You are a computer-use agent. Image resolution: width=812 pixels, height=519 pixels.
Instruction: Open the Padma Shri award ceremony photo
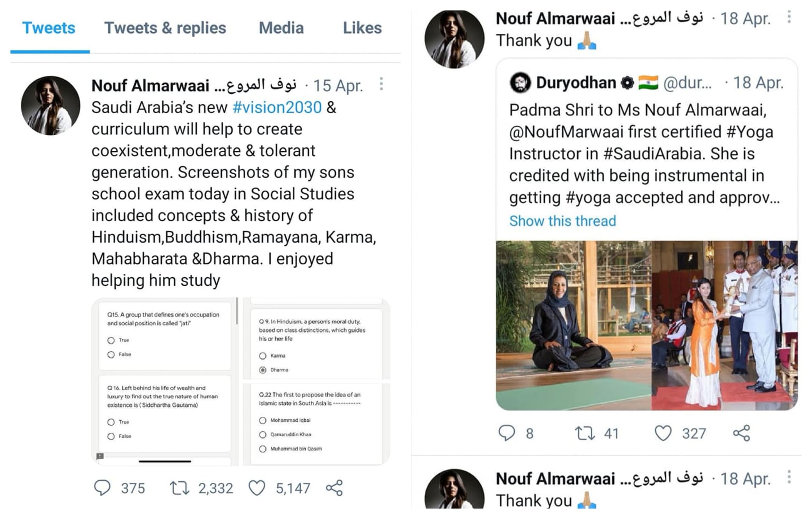(x=724, y=325)
